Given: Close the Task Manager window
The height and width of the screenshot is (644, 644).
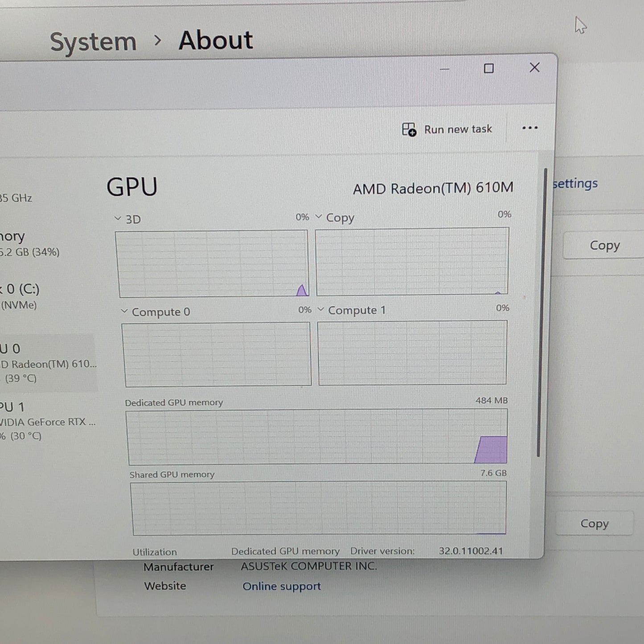Looking at the screenshot, I should pyautogui.click(x=534, y=67).
